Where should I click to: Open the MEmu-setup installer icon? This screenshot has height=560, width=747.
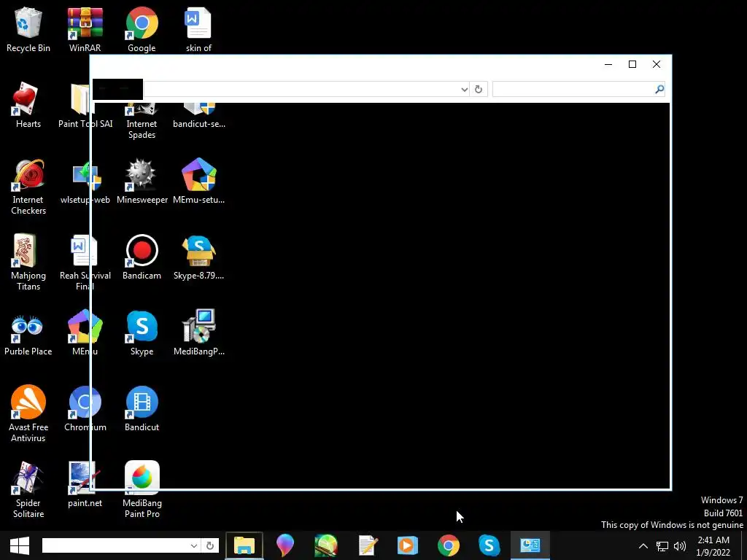(198, 181)
